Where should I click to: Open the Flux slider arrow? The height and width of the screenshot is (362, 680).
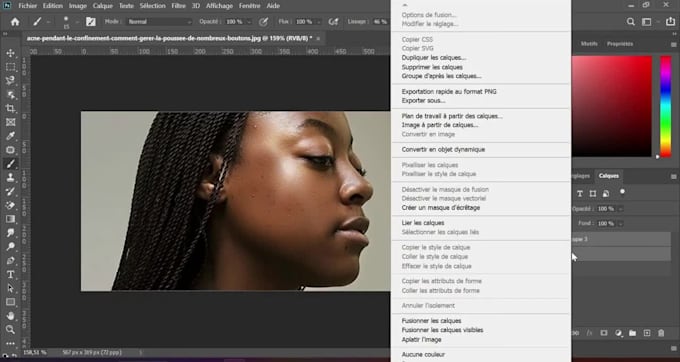pyautogui.click(x=319, y=22)
